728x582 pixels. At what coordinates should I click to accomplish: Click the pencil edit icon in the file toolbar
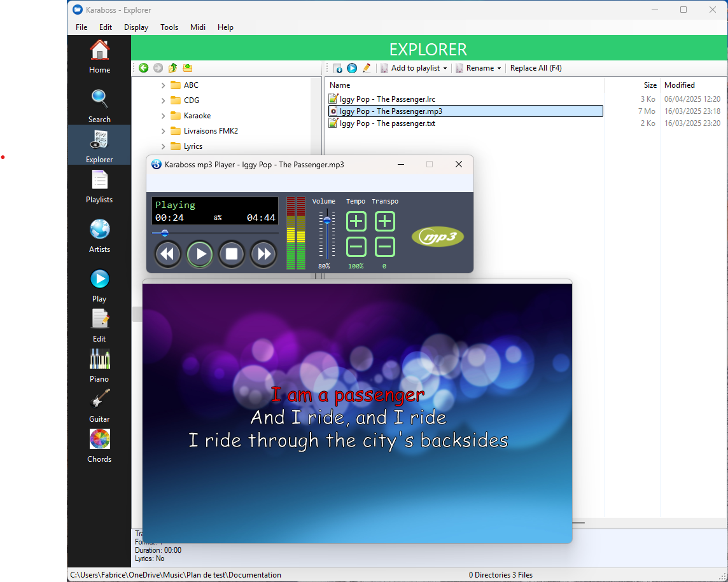(367, 68)
